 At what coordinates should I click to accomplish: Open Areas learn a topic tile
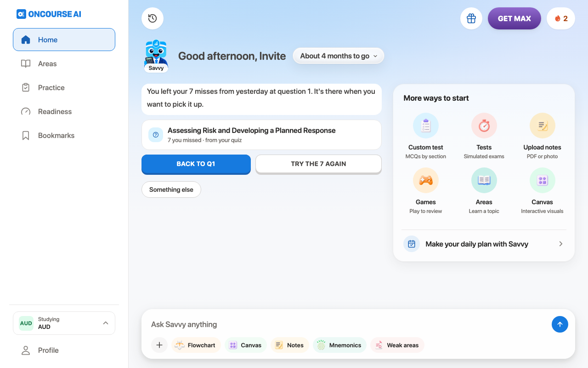[484, 191]
